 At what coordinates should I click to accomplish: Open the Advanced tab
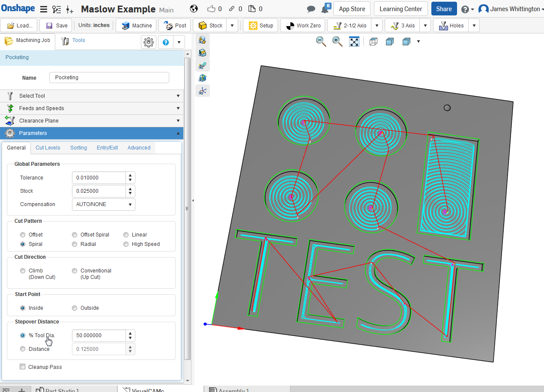tap(139, 148)
